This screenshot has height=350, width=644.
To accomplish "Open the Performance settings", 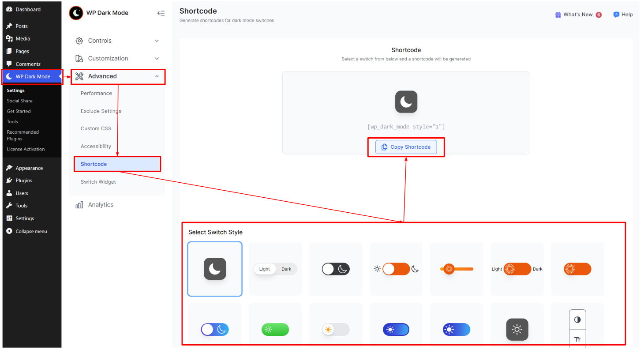I will pyautogui.click(x=96, y=93).
